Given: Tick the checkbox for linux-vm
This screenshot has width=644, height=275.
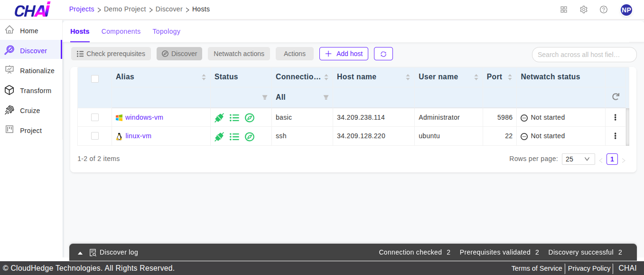Looking at the screenshot, I should [x=95, y=136].
